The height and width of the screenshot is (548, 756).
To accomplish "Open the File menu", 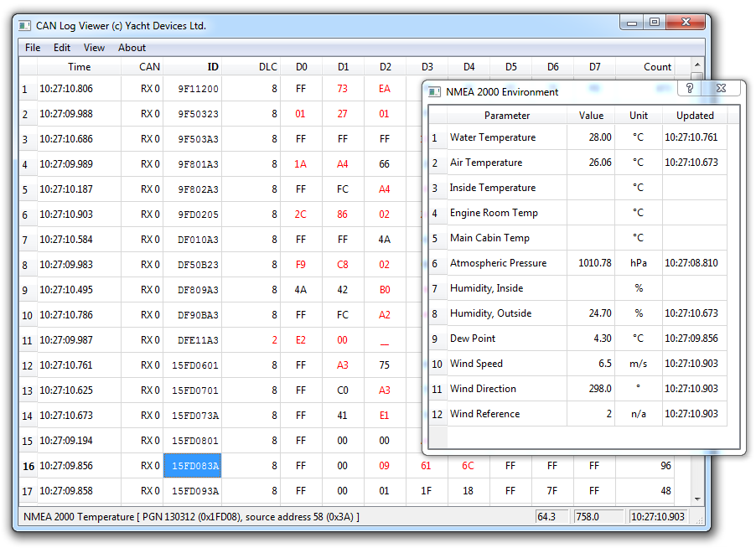I will [33, 48].
